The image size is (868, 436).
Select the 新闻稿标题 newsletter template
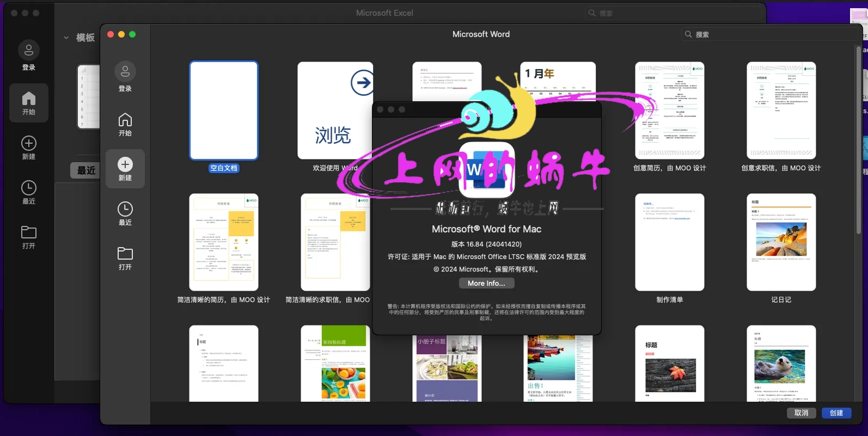point(335,364)
